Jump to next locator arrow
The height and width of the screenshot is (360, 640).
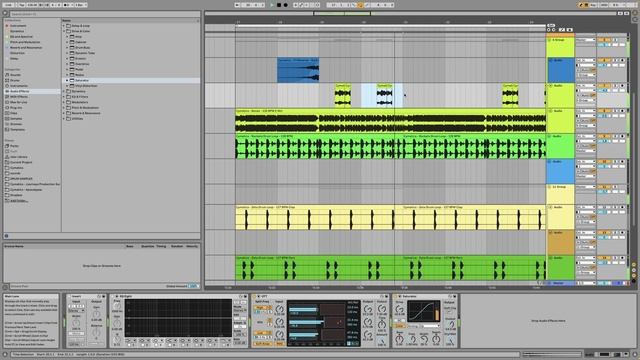[x=553, y=29]
